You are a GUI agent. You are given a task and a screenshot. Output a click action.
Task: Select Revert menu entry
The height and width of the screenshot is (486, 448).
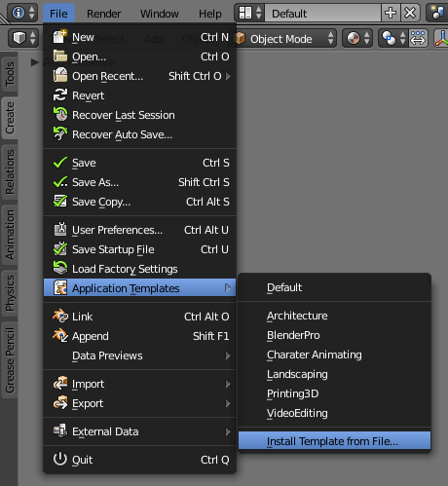point(140,95)
